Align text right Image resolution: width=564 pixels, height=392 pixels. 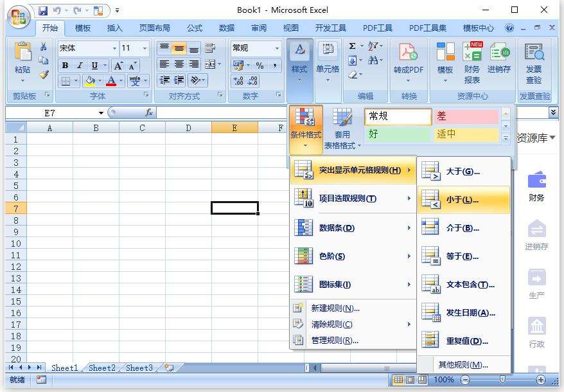tap(194, 64)
